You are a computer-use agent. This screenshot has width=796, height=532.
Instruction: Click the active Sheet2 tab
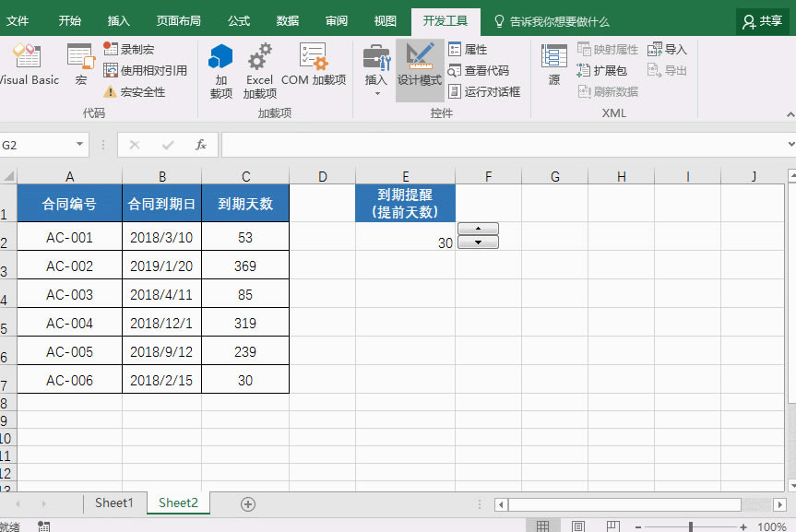[178, 502]
